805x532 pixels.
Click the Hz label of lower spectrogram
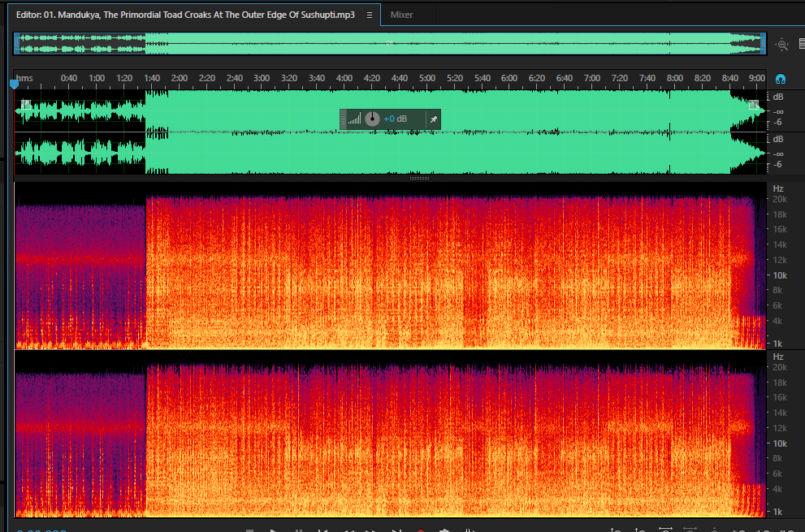778,357
